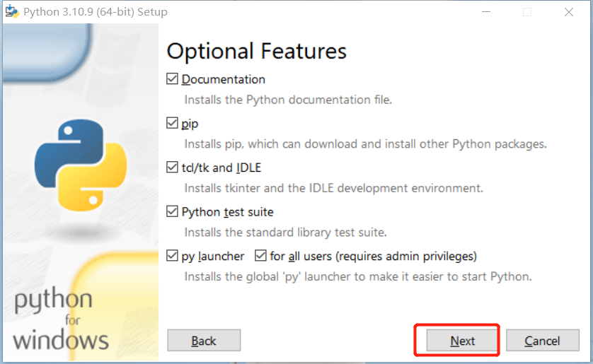Toggle the pip checkbox
This screenshot has width=593, height=364.
(x=172, y=123)
